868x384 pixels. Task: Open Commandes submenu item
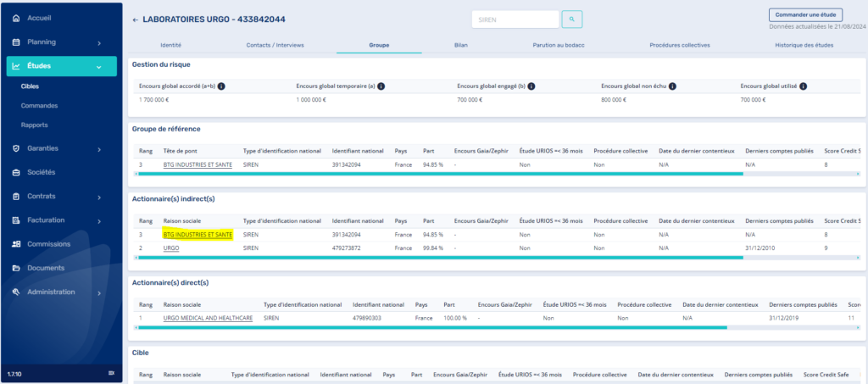39,106
